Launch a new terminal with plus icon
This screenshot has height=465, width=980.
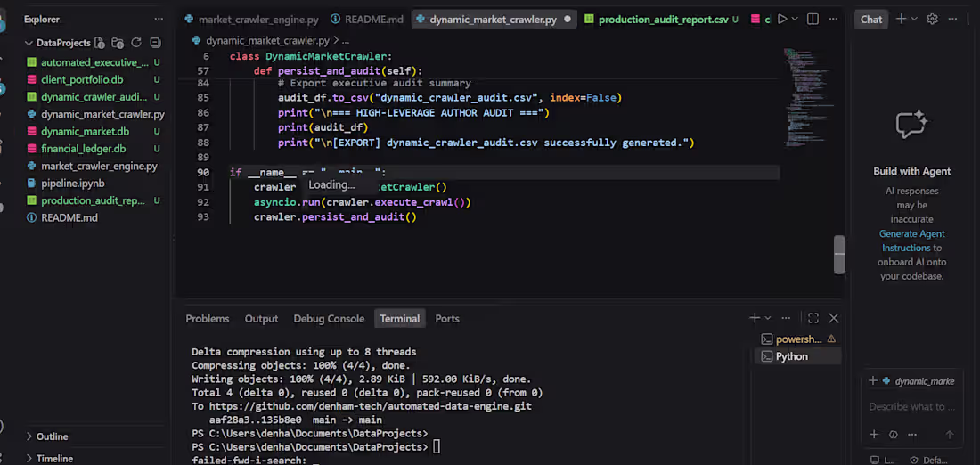(x=755, y=318)
